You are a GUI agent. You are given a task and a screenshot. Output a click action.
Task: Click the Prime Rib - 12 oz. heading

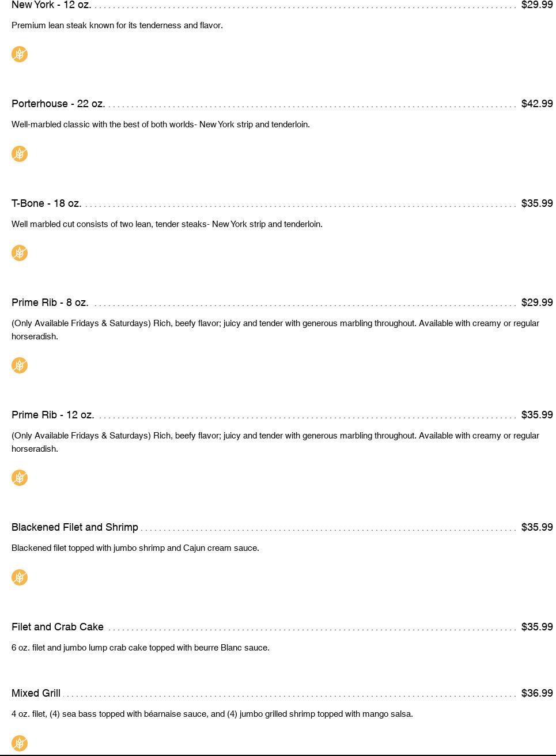point(53,415)
